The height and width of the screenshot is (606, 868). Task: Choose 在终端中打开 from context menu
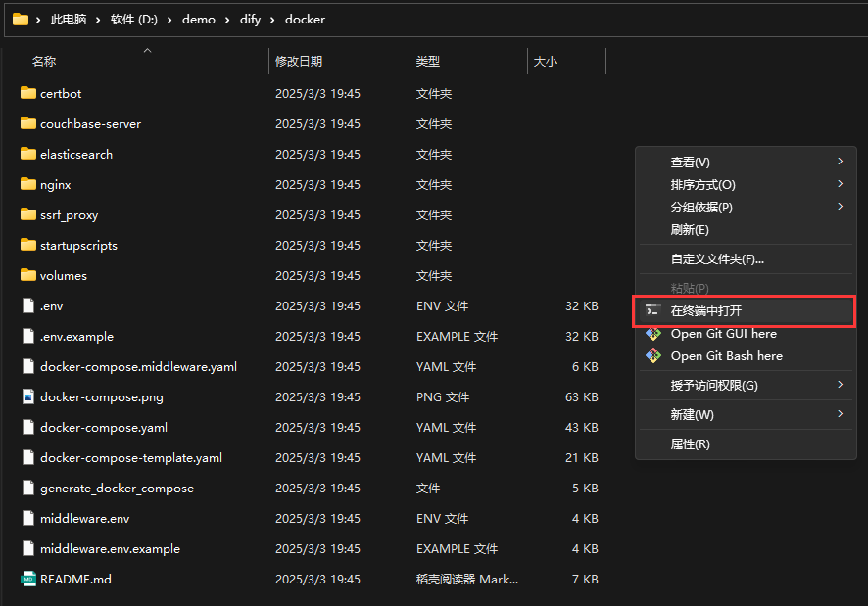(x=705, y=311)
